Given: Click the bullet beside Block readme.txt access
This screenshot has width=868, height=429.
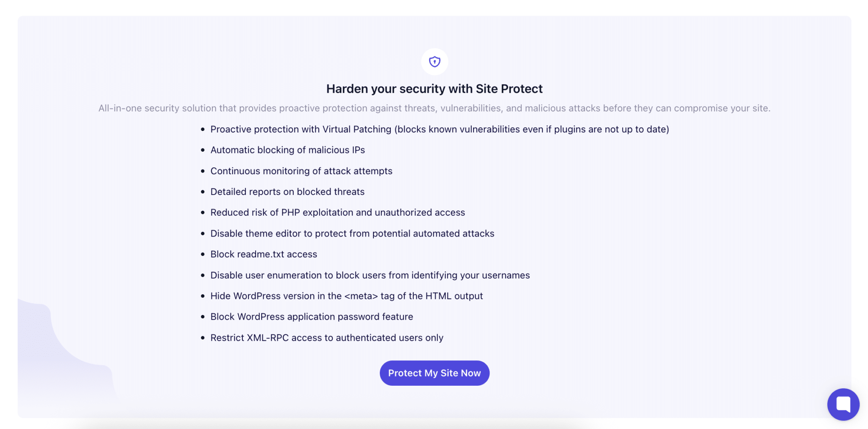Looking at the screenshot, I should tap(202, 254).
